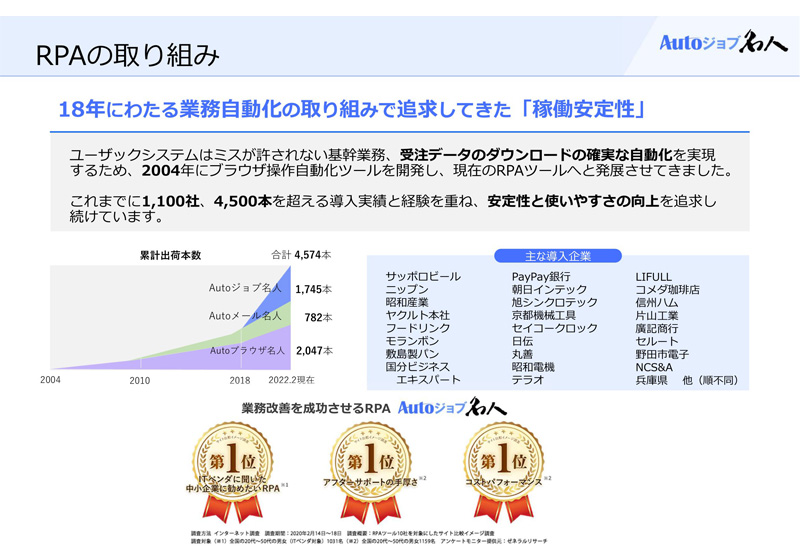Viewport: 800px width, 559px height.
Task: Click company name 京都機械工具
Action: (x=544, y=315)
